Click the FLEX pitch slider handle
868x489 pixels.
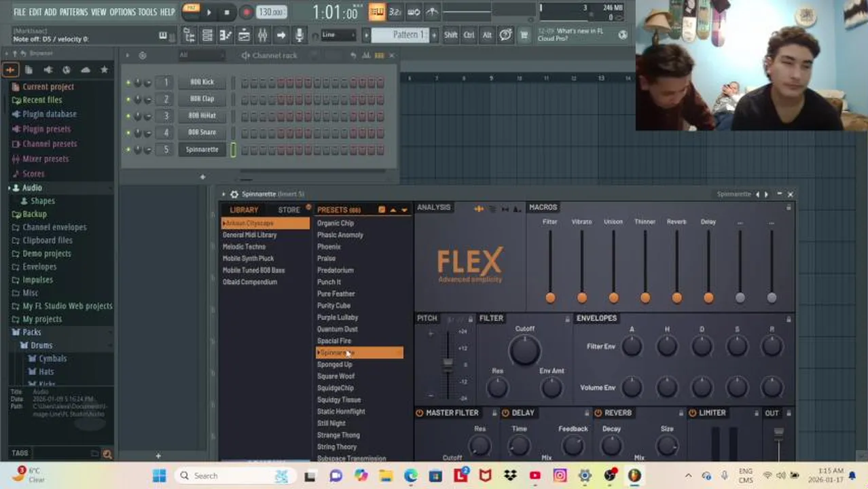[448, 363]
